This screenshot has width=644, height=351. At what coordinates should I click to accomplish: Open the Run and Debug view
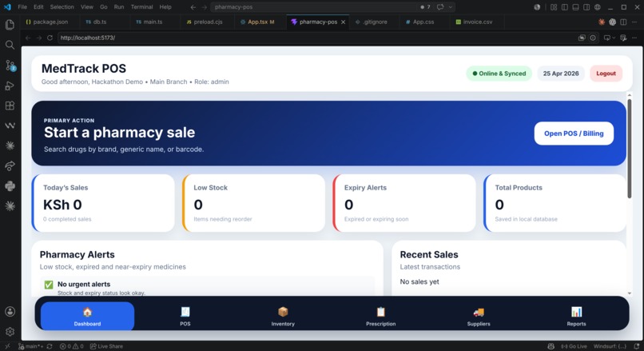(10, 86)
